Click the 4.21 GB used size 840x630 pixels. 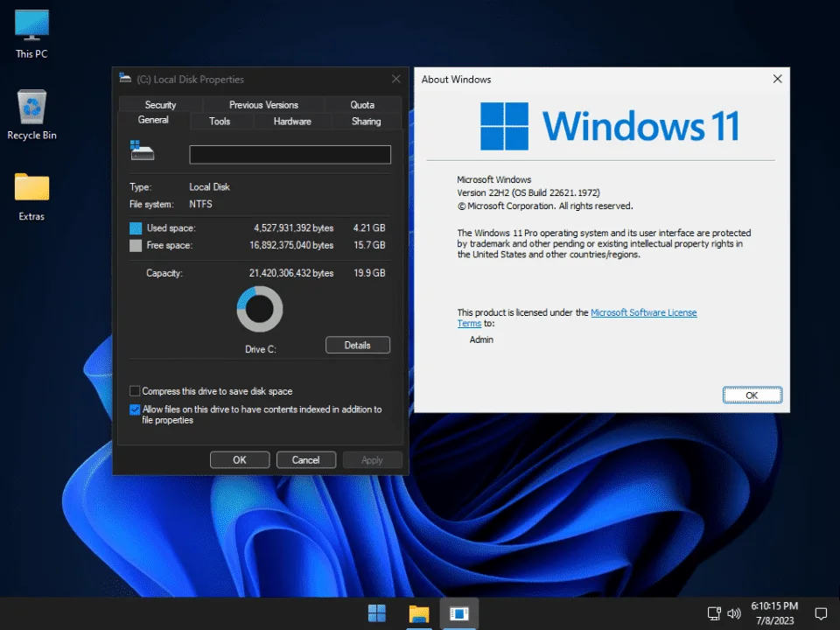coord(369,228)
